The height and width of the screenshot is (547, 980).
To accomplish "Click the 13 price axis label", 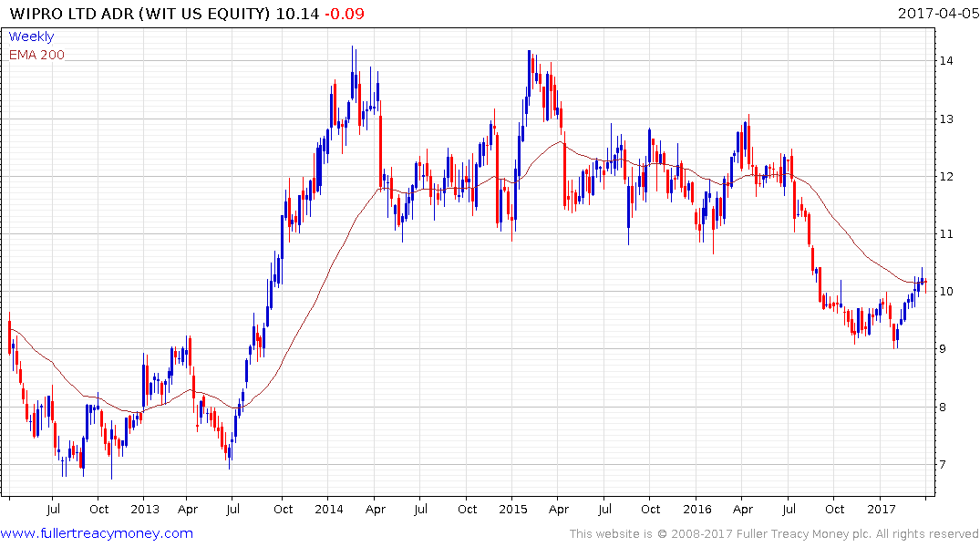I will [945, 119].
